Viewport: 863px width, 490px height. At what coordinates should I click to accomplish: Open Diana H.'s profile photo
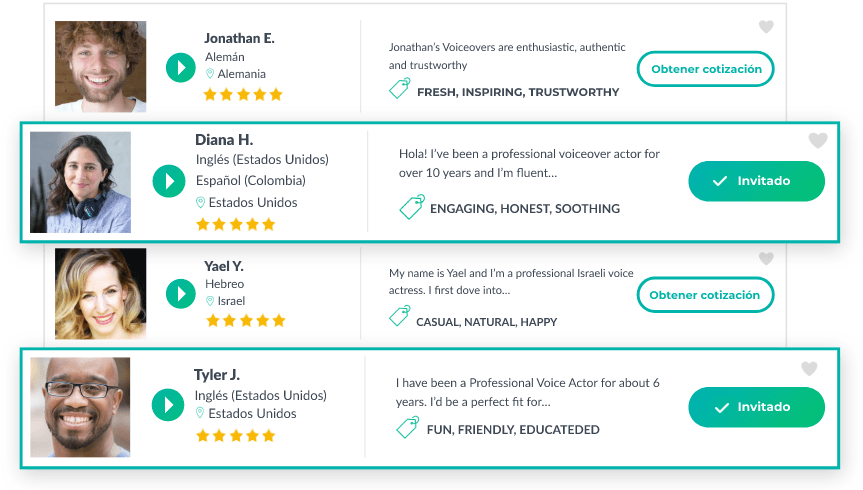(x=80, y=182)
